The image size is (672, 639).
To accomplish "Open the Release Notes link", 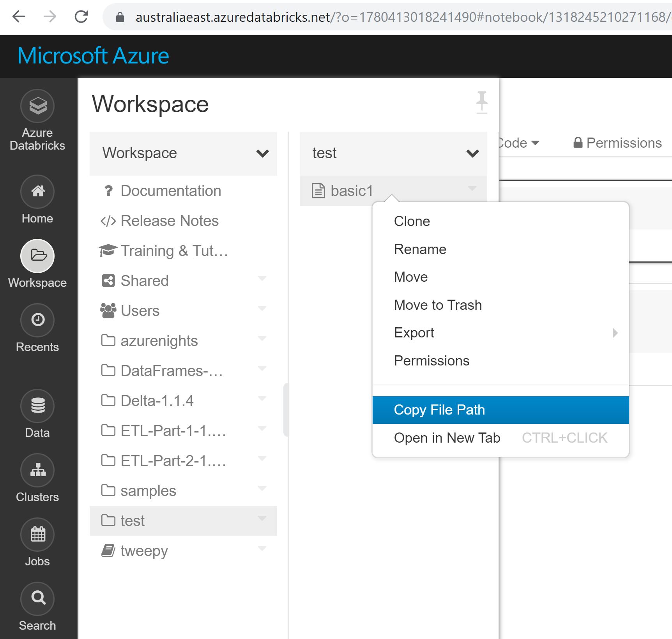I will 170,221.
